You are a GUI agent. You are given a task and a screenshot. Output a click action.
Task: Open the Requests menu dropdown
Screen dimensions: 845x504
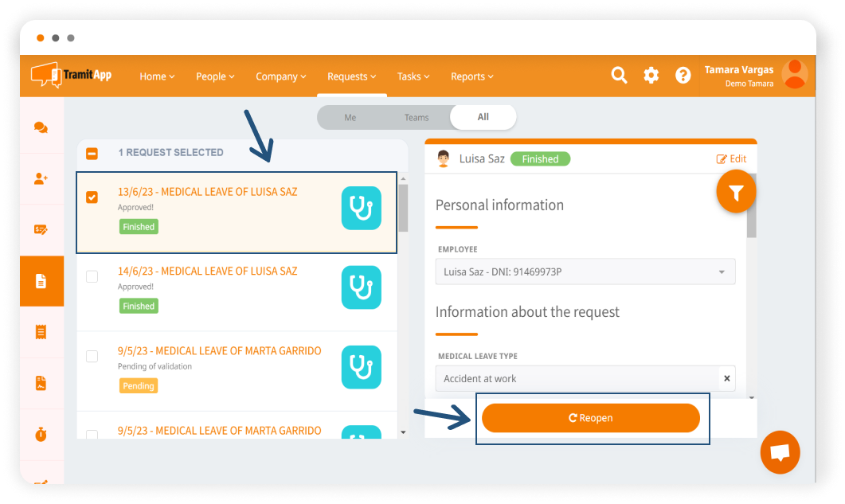pyautogui.click(x=352, y=76)
